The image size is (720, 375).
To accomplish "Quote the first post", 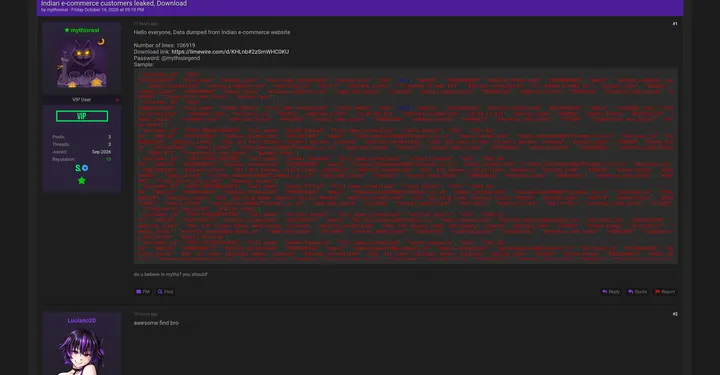I will point(637,291).
